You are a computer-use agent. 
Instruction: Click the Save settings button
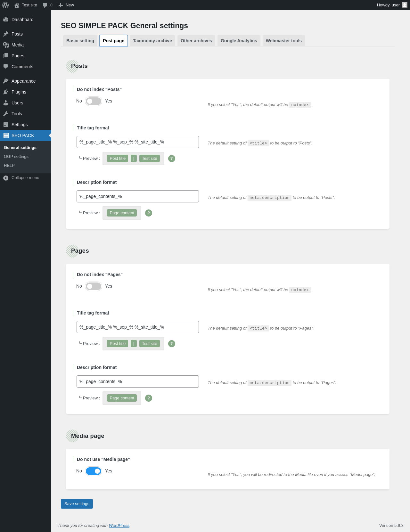(x=77, y=504)
